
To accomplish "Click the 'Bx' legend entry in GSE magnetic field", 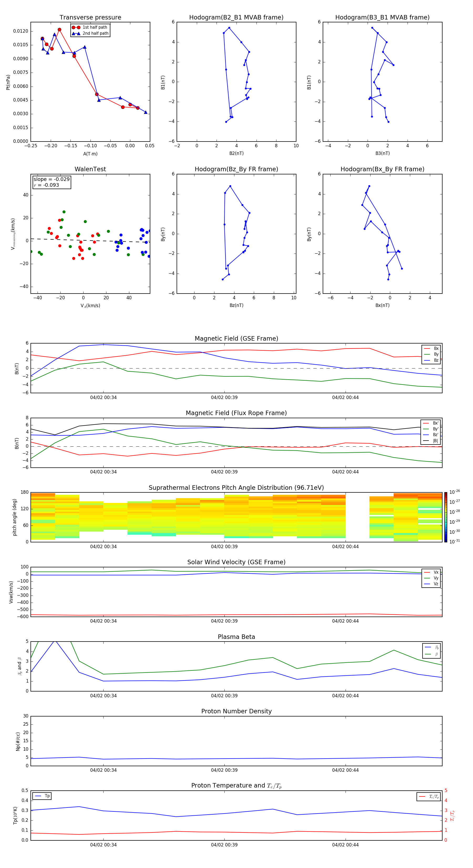I will [431, 349].
